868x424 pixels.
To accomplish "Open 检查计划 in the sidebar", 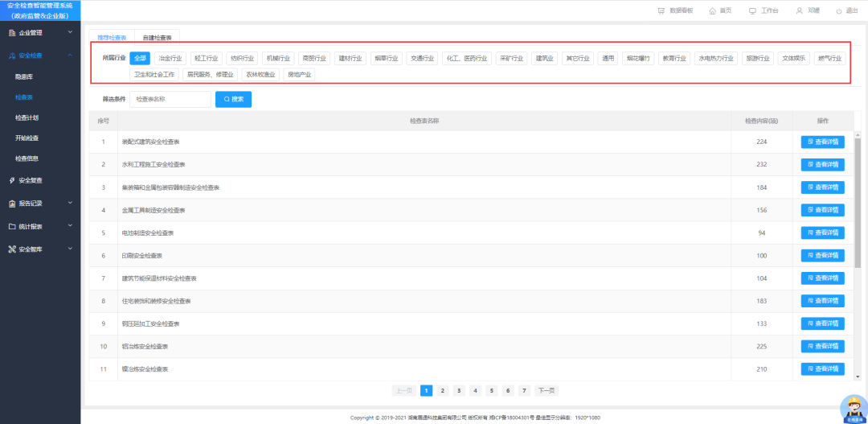I will coord(27,117).
